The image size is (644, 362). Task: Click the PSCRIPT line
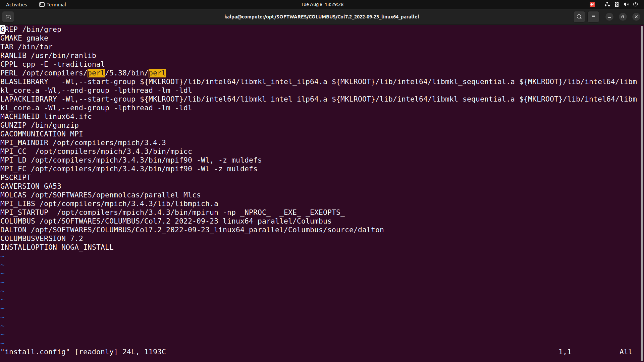[x=15, y=178]
